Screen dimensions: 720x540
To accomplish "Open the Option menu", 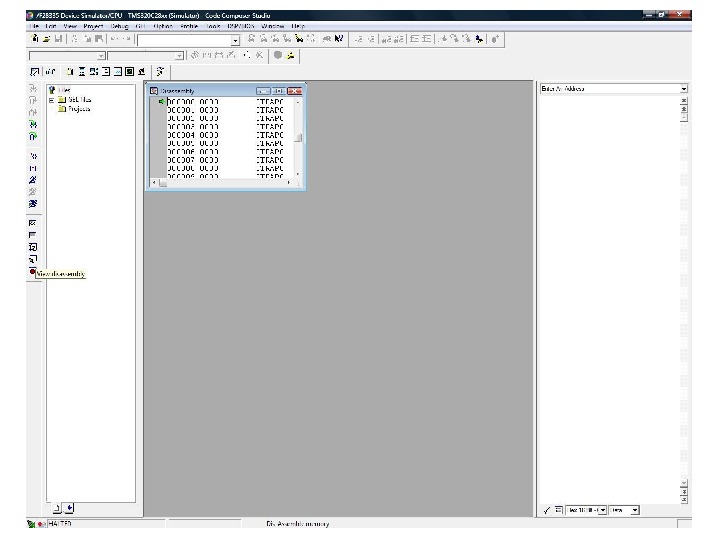I will [163, 26].
